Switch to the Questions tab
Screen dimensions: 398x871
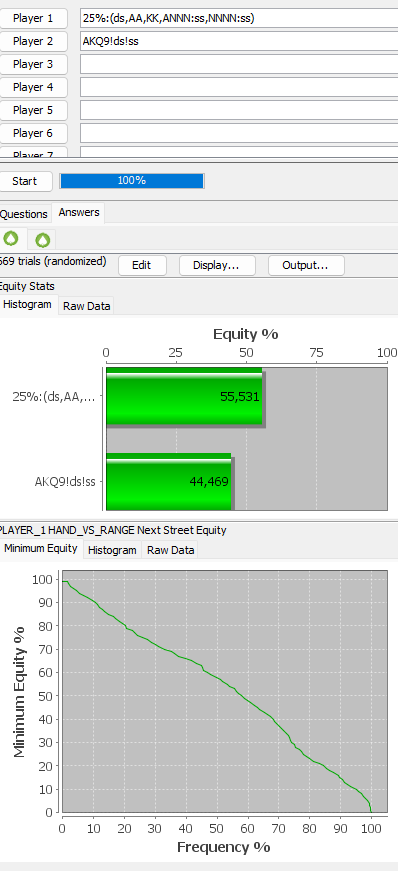click(24, 214)
